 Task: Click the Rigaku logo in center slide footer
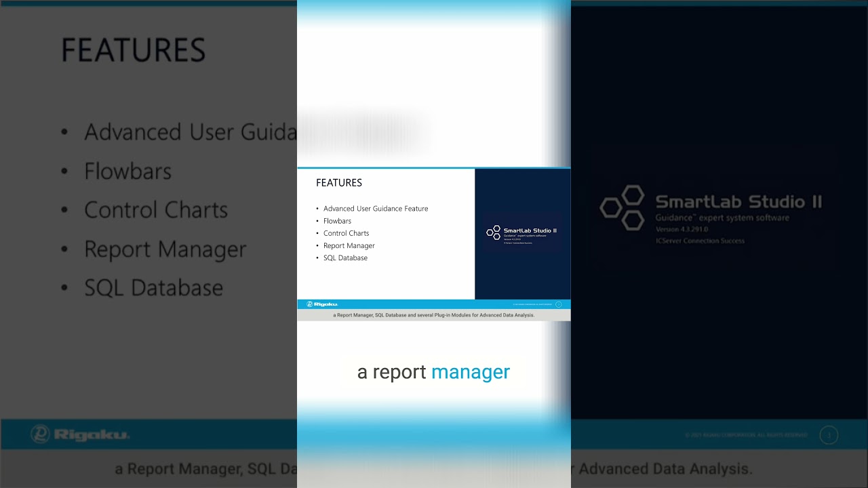coord(322,304)
